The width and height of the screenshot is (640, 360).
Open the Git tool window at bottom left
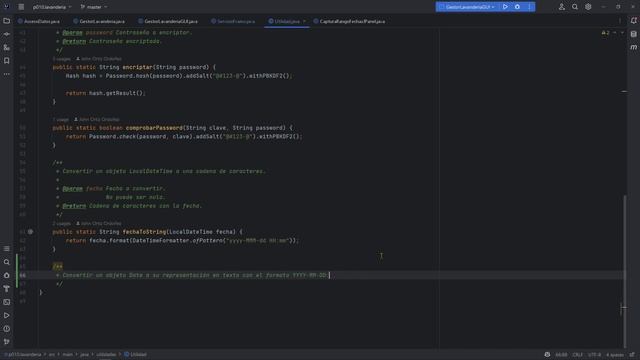tap(7, 342)
